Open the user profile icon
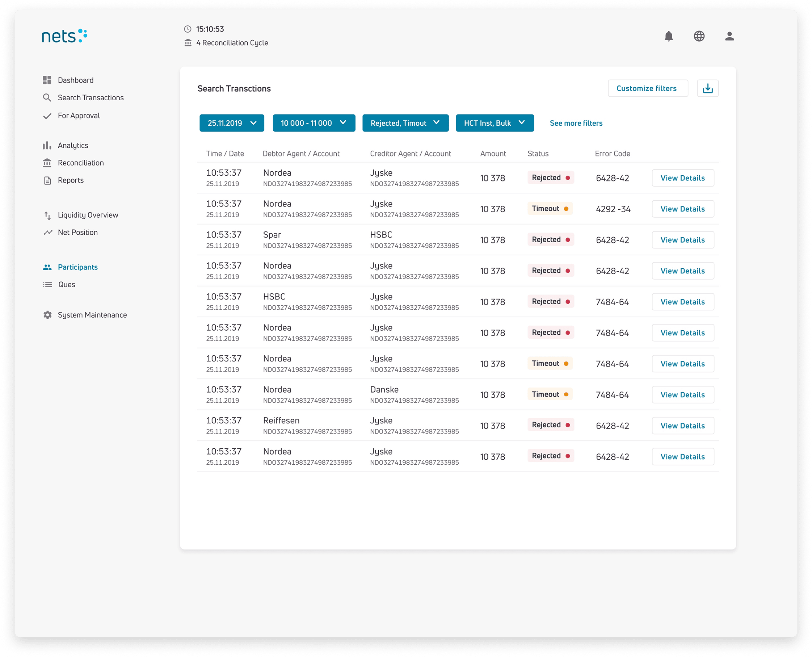 (x=729, y=36)
